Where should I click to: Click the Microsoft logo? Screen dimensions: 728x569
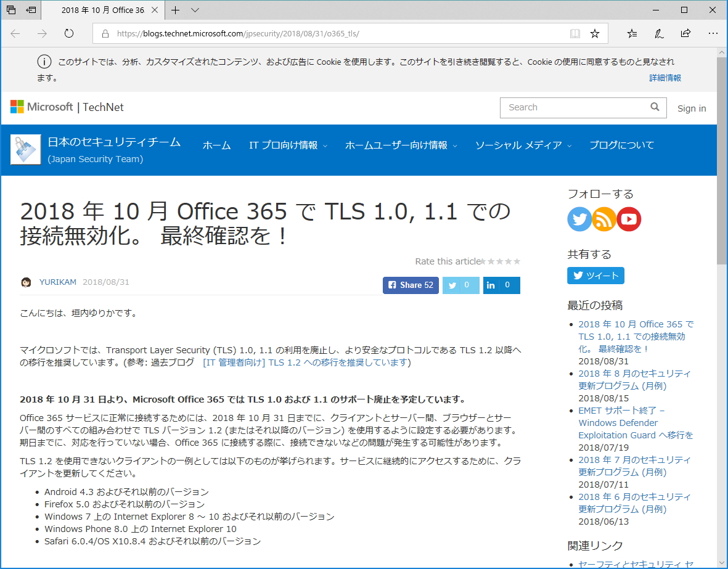[x=42, y=107]
